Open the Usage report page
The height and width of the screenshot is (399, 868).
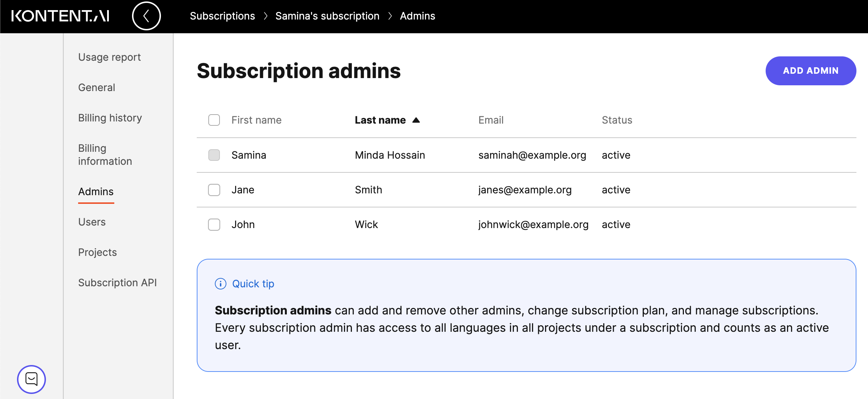pyautogui.click(x=109, y=57)
